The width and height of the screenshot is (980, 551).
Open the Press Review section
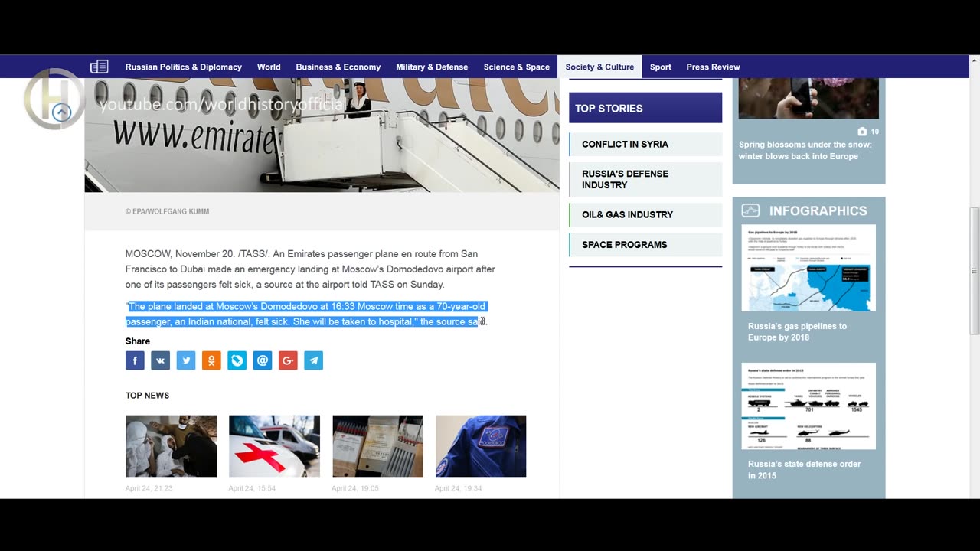[x=713, y=67]
